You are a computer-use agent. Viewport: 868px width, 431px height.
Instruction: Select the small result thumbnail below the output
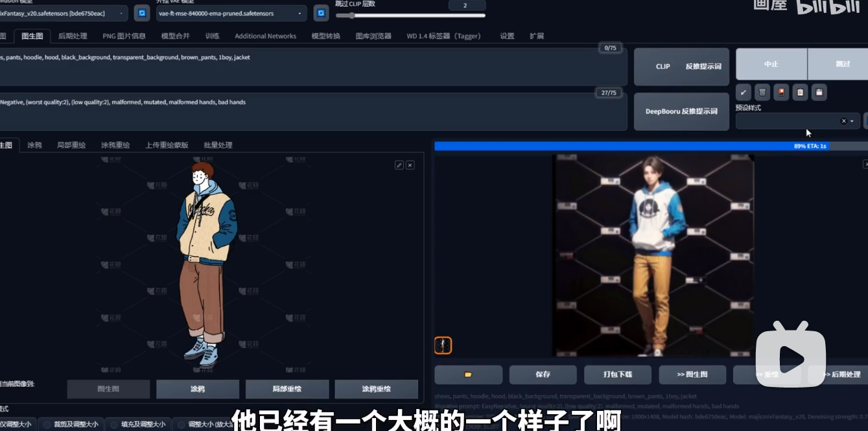tap(443, 345)
